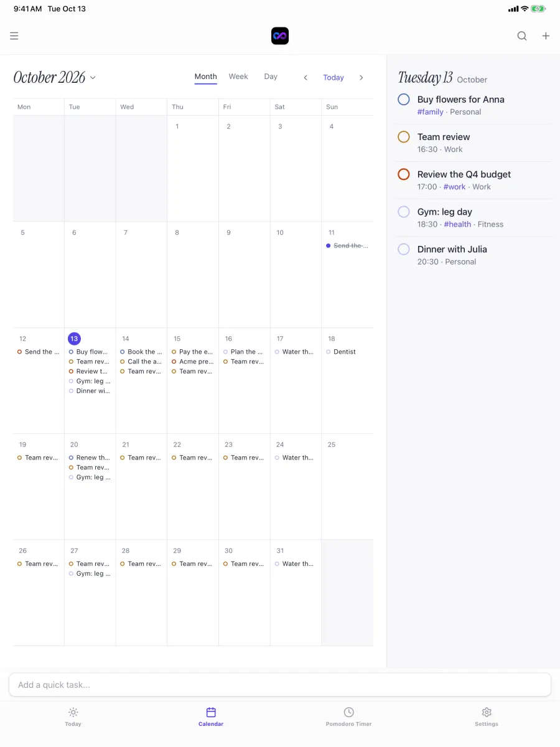Open Today tab sun icon
560x747 pixels.
click(73, 712)
